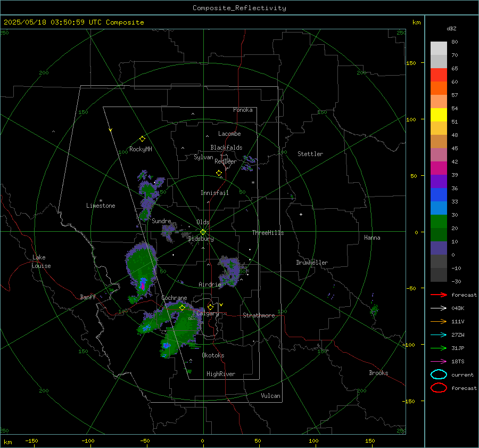Click the Sundre label
479x448 pixels.
tap(161, 221)
